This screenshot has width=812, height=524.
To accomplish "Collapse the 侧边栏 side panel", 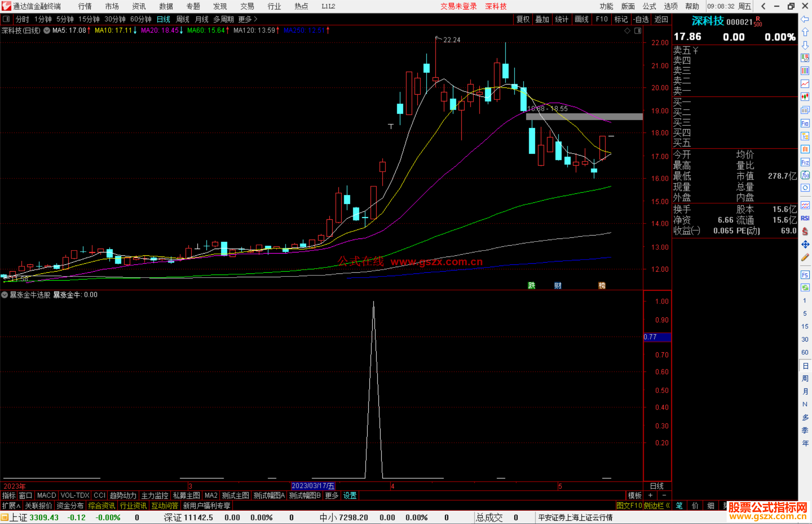I will point(657,506).
